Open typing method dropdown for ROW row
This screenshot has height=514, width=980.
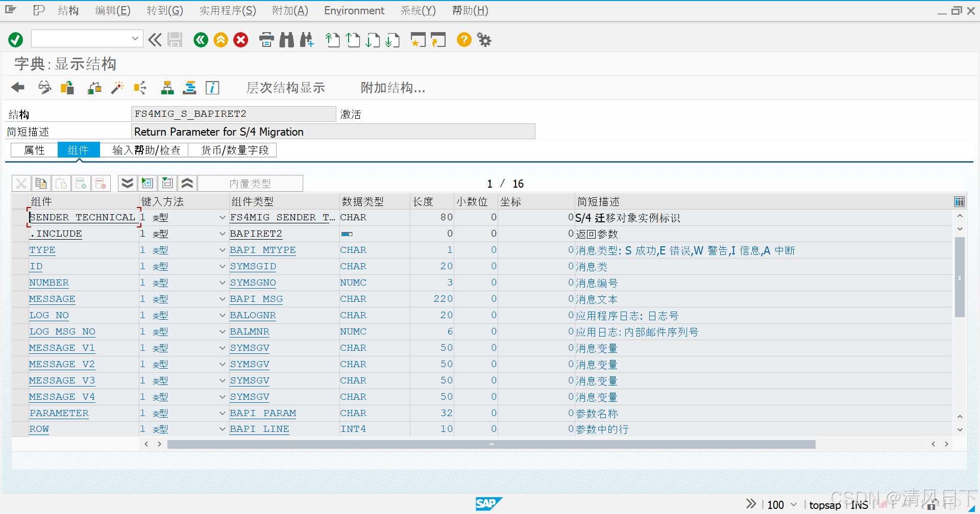click(x=222, y=429)
